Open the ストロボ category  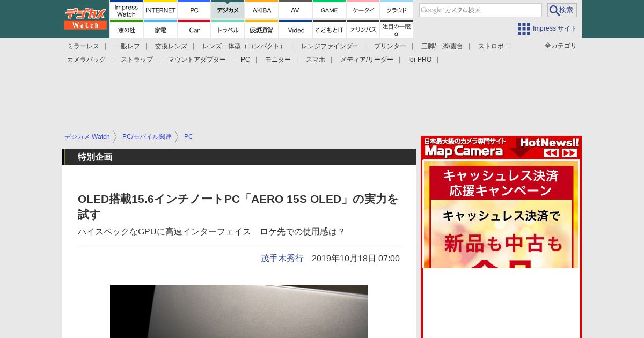491,46
